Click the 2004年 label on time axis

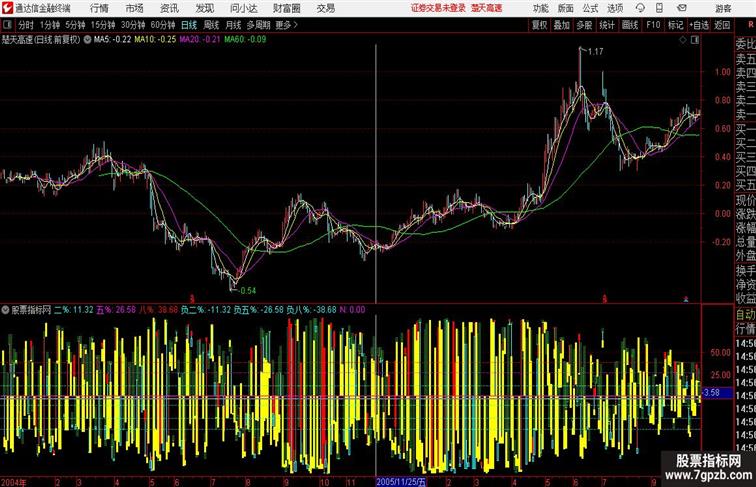pos(14,482)
